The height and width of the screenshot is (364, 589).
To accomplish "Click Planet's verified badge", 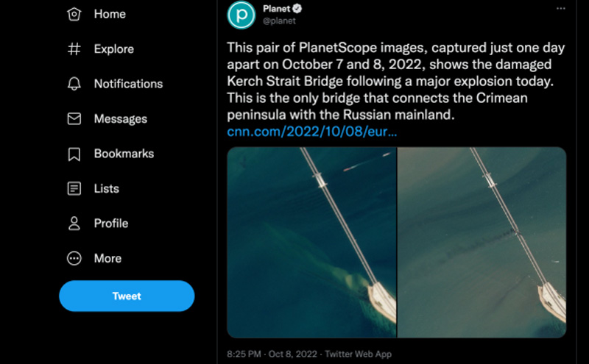I will [x=298, y=9].
